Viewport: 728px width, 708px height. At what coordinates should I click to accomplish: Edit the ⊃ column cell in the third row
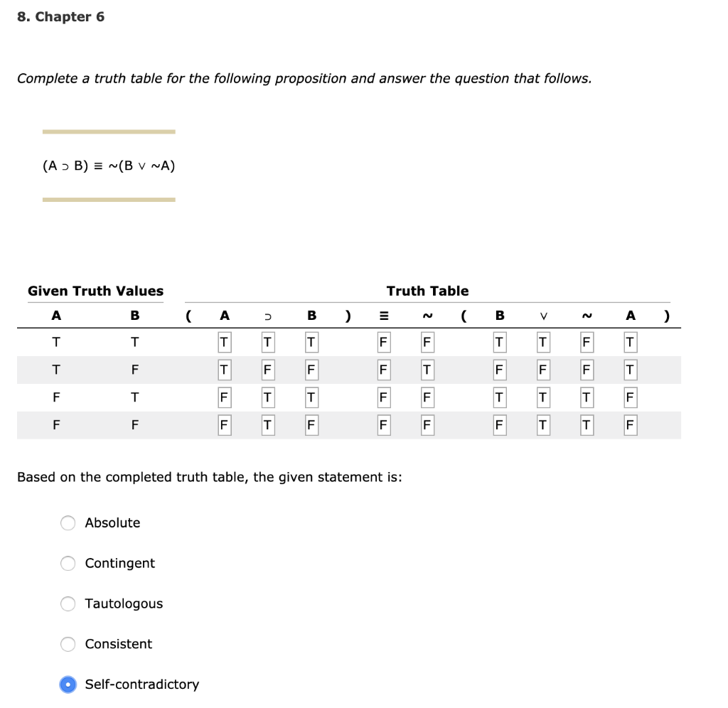tap(267, 397)
